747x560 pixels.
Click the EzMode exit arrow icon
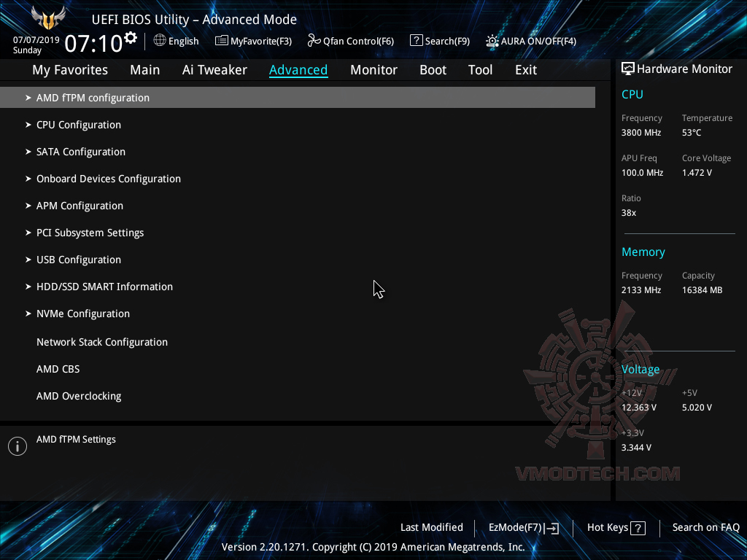pyautogui.click(x=551, y=528)
